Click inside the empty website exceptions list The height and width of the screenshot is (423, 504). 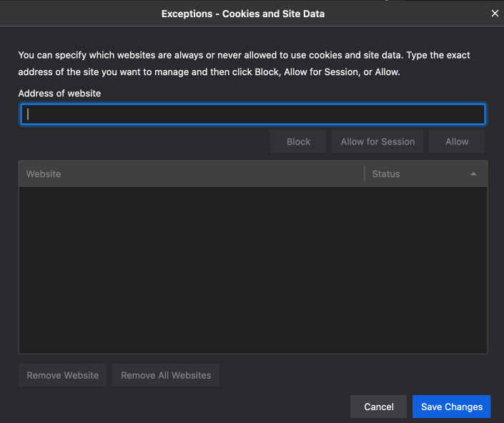click(253, 270)
